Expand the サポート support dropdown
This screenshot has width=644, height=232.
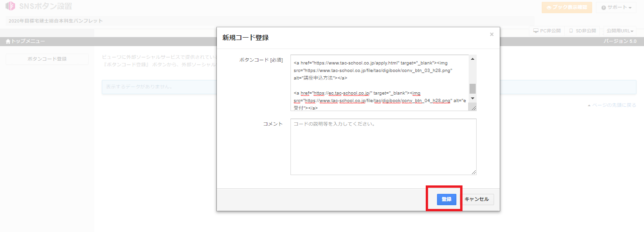pyautogui.click(x=616, y=8)
